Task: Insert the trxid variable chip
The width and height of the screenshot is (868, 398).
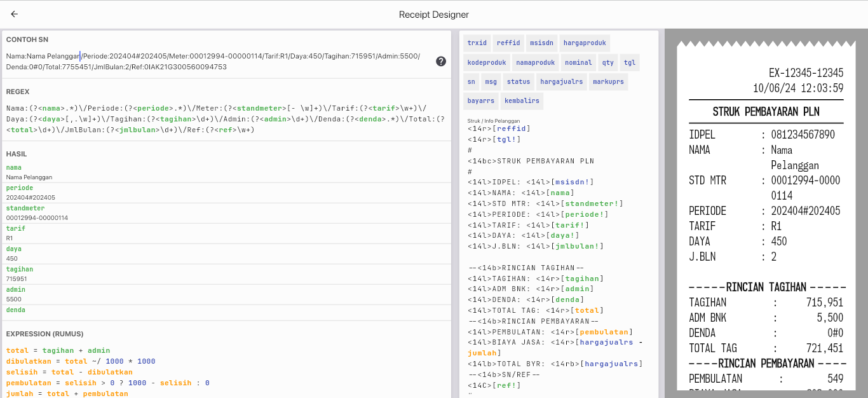Action: (477, 43)
